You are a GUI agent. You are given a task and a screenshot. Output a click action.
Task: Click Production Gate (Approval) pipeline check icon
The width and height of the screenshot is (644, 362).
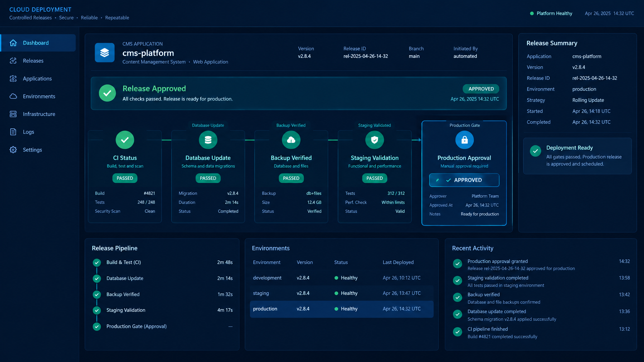[97, 326]
